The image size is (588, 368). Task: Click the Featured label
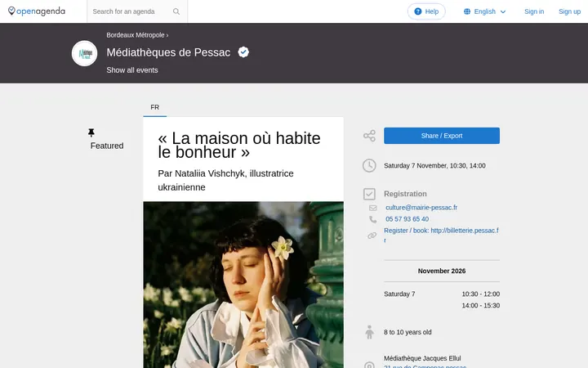click(107, 146)
